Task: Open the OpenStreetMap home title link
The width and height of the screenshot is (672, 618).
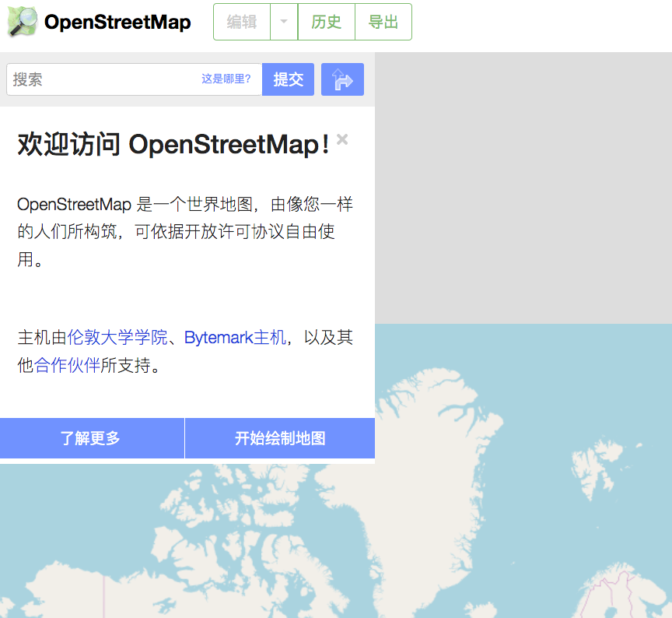Action: 117,23
